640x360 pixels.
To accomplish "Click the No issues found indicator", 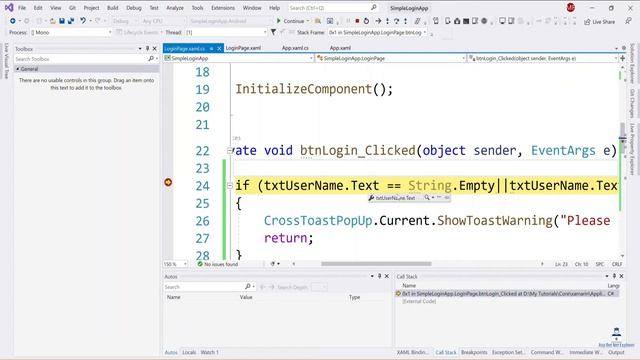I will (217, 264).
